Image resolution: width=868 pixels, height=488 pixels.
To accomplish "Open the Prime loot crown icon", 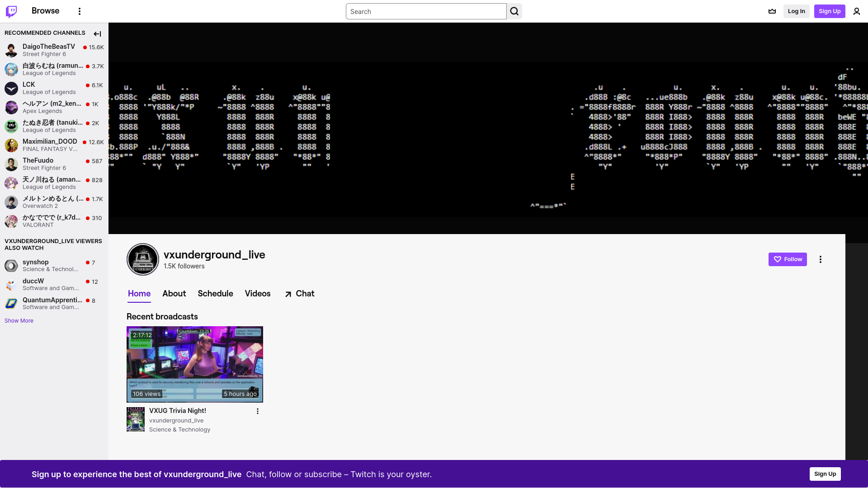I will [x=772, y=11].
